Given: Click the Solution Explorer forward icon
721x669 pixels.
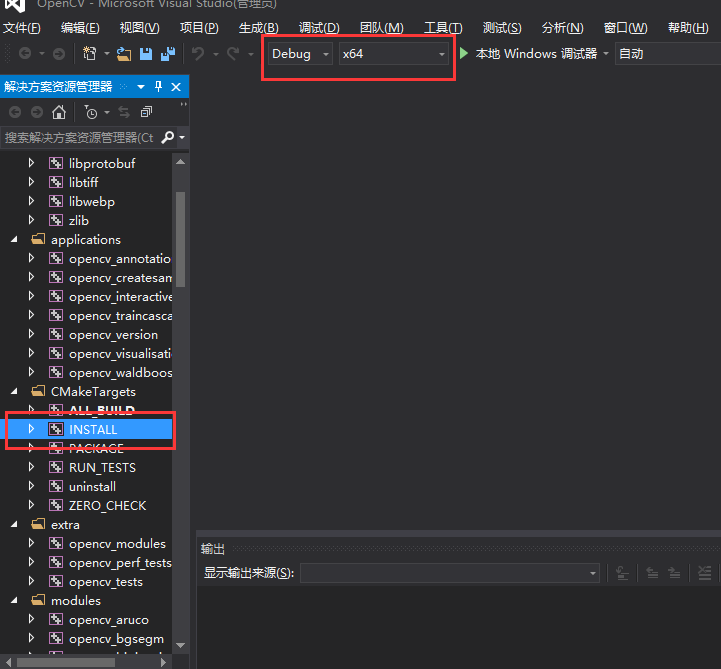Looking at the screenshot, I should pyautogui.click(x=37, y=112).
